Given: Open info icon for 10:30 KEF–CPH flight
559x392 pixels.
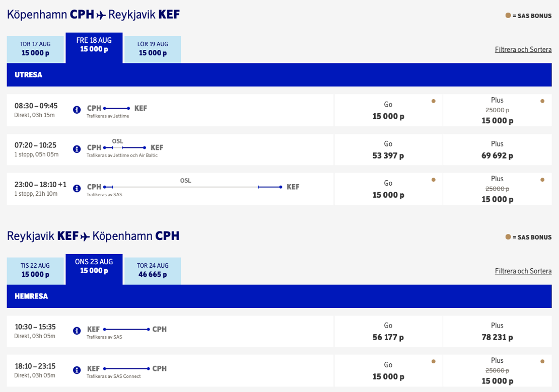Looking at the screenshot, I should click(77, 331).
